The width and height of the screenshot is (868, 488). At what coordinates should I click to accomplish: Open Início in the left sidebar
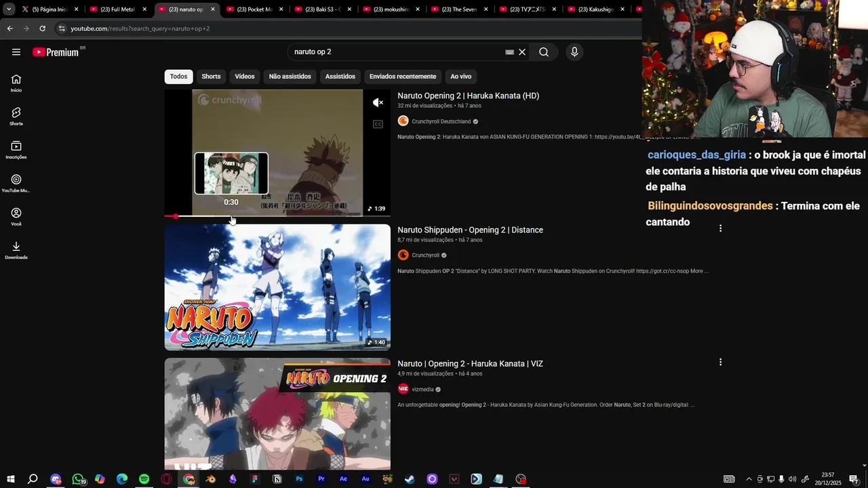[x=16, y=83]
